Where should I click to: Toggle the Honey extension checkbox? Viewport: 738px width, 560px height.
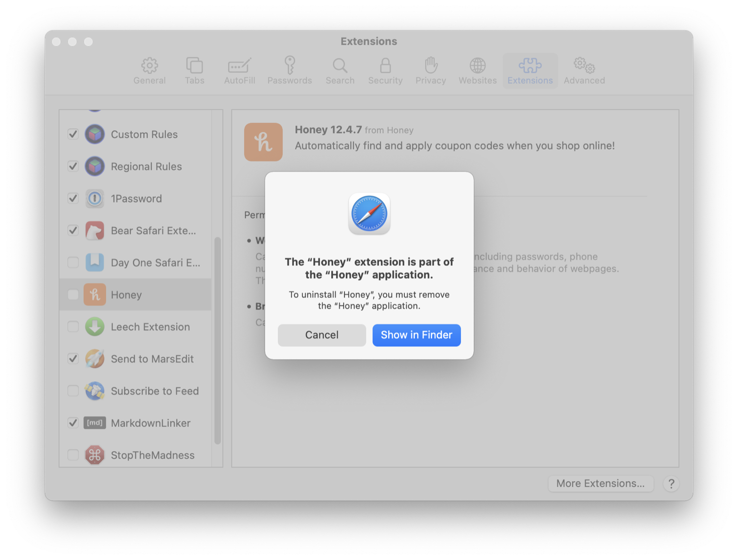pyautogui.click(x=73, y=295)
